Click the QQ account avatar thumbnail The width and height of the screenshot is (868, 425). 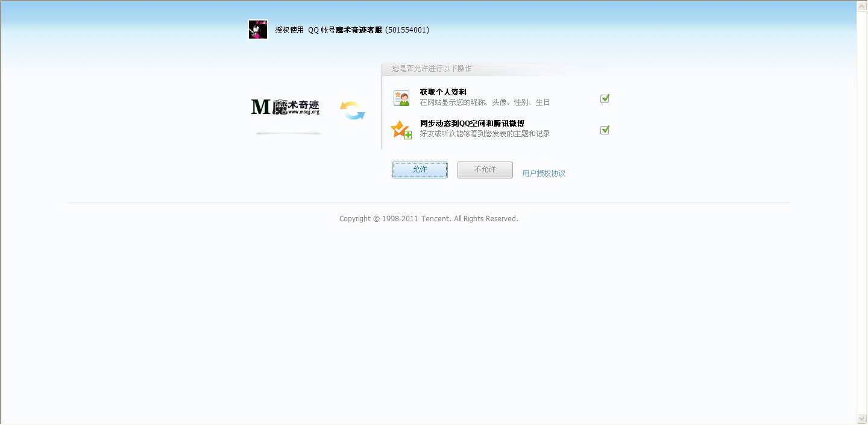(x=258, y=30)
